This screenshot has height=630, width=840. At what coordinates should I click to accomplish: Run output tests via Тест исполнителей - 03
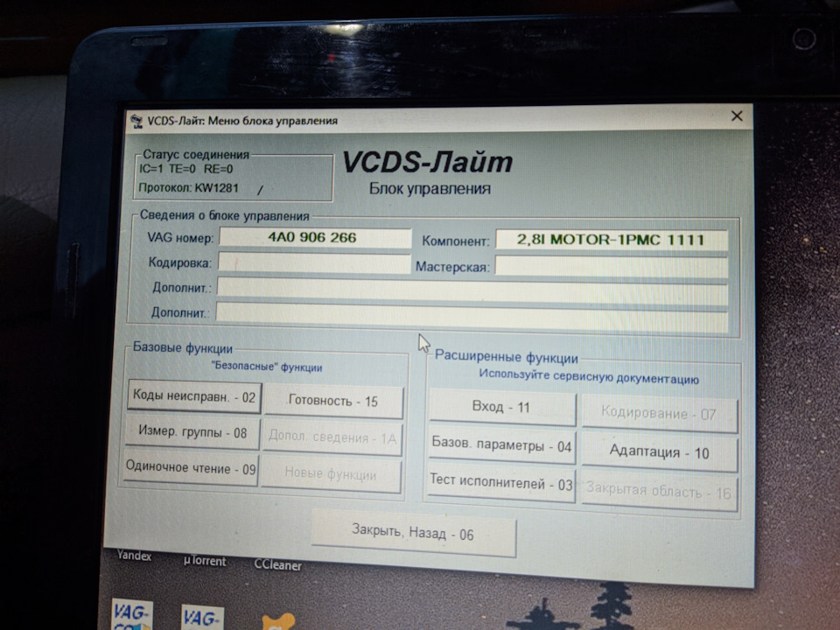(500, 480)
